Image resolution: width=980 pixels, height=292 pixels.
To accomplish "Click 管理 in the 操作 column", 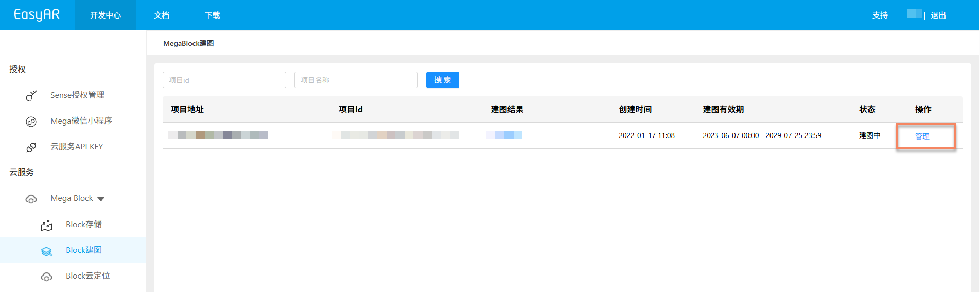I will [922, 136].
